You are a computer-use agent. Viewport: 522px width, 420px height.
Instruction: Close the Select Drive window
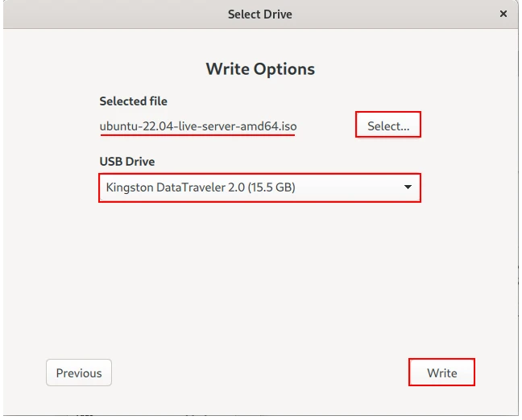pos(503,14)
